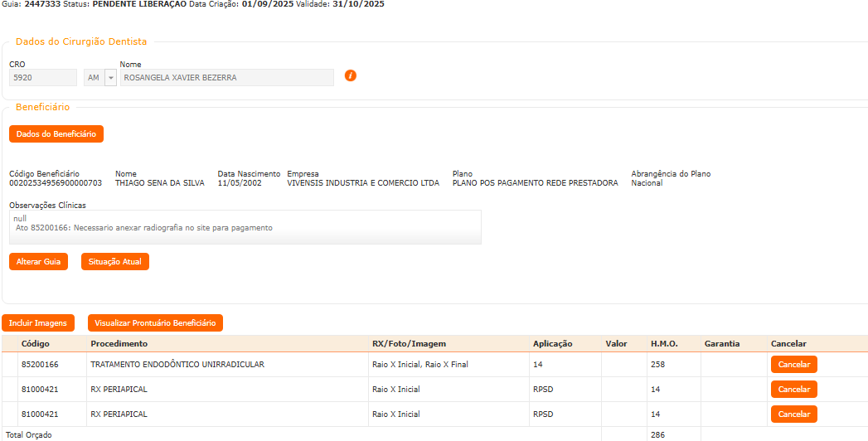868x441 pixels.
Task: Click the Procedimento column header
Action: [x=119, y=344]
